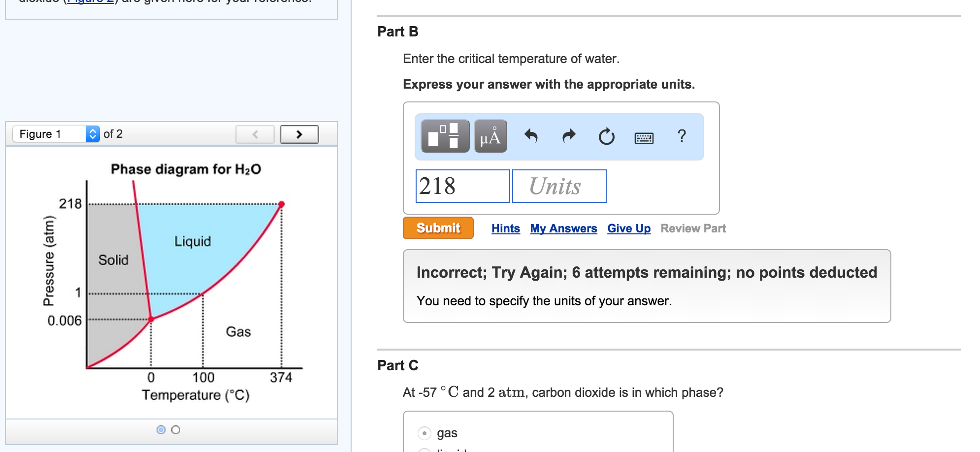
Task: Click the Give Up link
Action: (629, 228)
